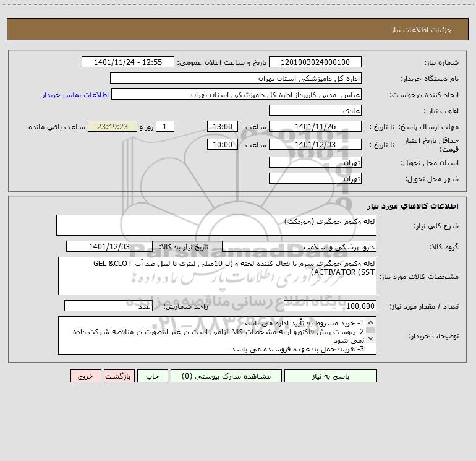Viewport: 476px width, 461px height.
Task: Click request creator field عباس مدنی
Action: click(x=236, y=94)
